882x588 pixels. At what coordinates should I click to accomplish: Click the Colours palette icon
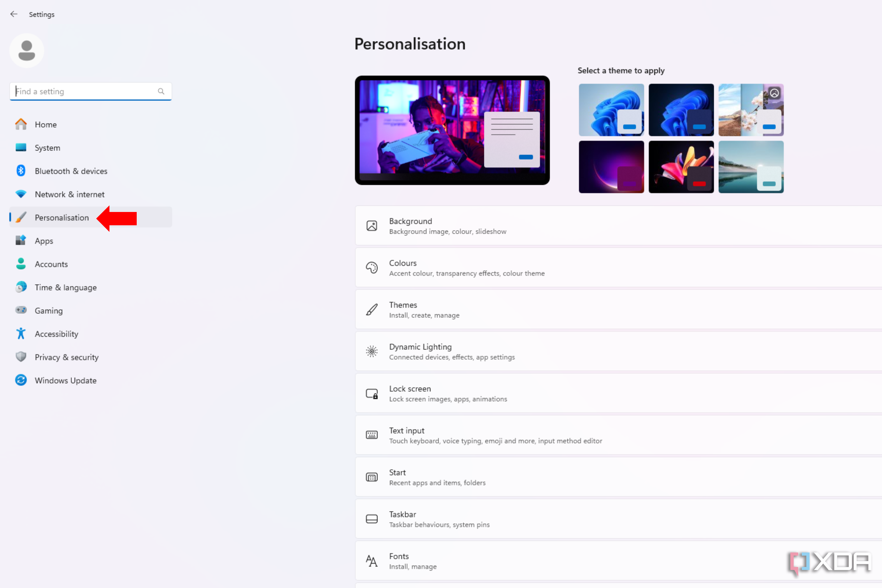coord(372,267)
